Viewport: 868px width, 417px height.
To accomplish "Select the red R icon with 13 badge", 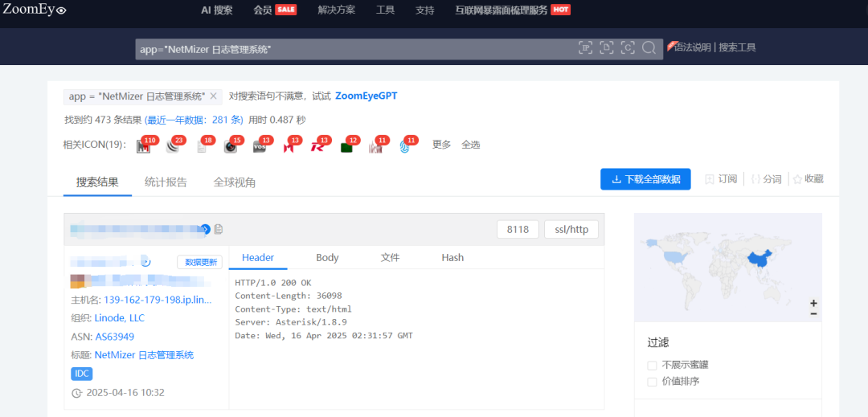I will (x=317, y=146).
